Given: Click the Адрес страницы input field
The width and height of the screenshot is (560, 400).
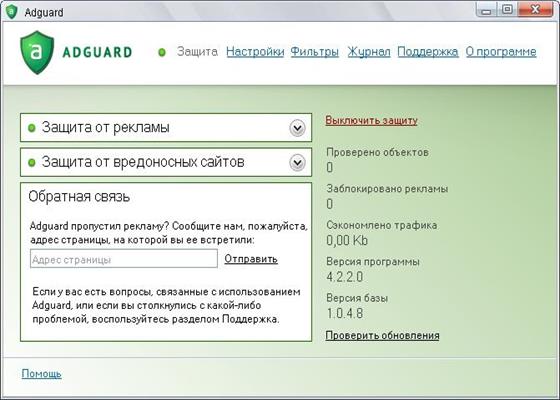Looking at the screenshot, I should tap(124, 259).
